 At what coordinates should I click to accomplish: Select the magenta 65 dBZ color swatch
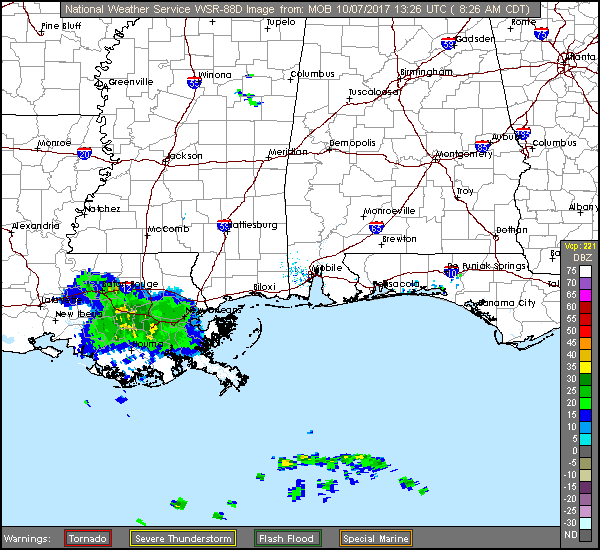[585, 295]
